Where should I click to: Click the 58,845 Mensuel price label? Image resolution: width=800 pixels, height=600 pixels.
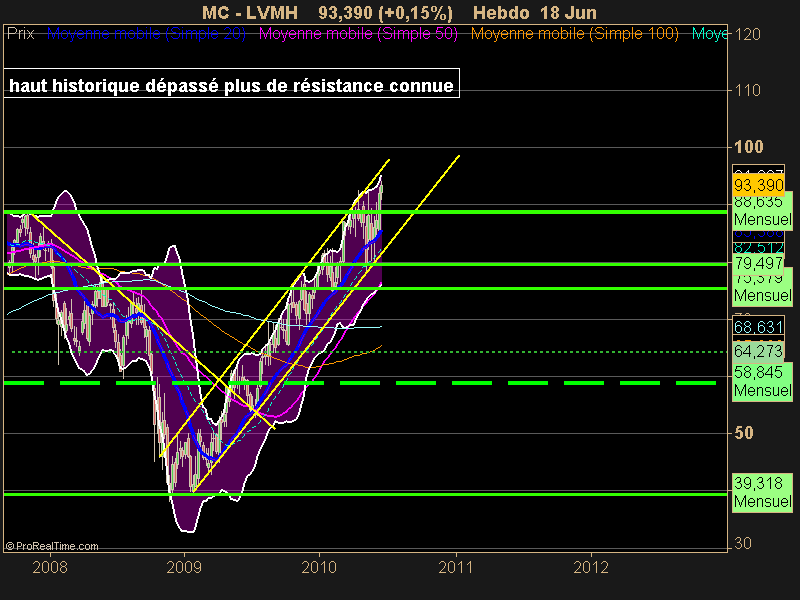pos(763,381)
